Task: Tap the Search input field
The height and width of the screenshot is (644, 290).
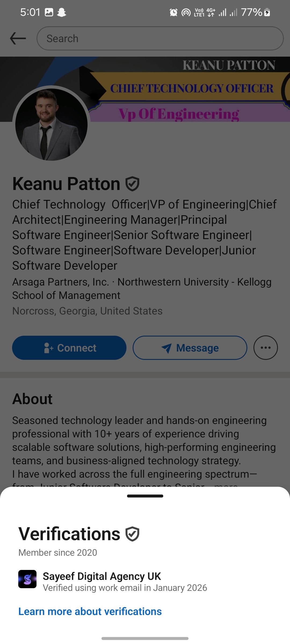Action: click(x=160, y=38)
